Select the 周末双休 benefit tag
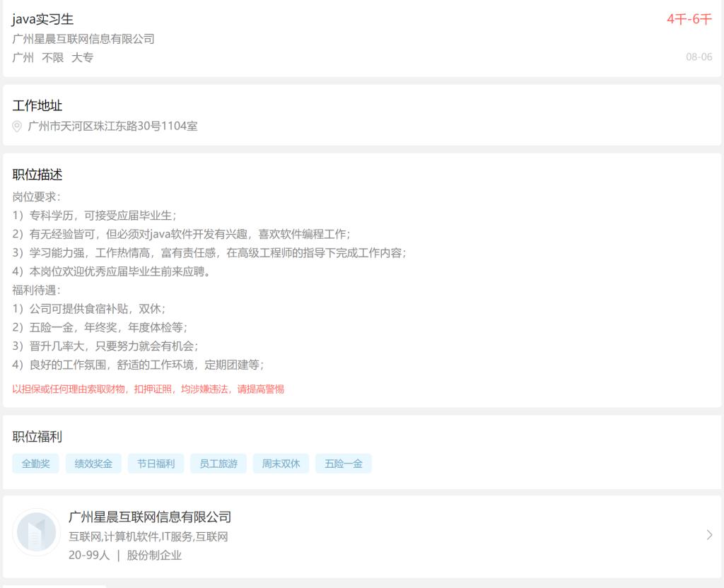724x588 pixels. coord(281,464)
